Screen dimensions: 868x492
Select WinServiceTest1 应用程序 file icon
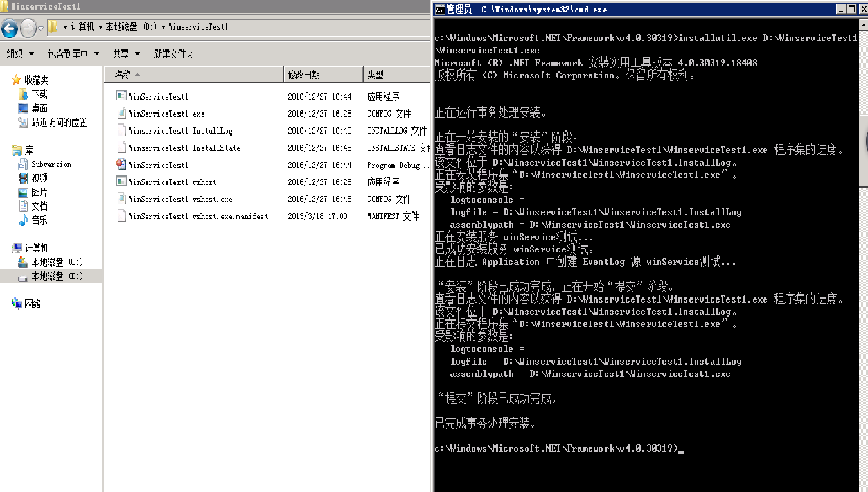click(x=121, y=96)
